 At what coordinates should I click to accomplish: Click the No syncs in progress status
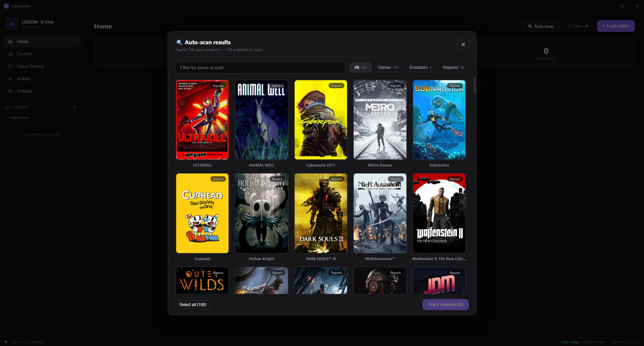pyautogui.click(x=28, y=342)
